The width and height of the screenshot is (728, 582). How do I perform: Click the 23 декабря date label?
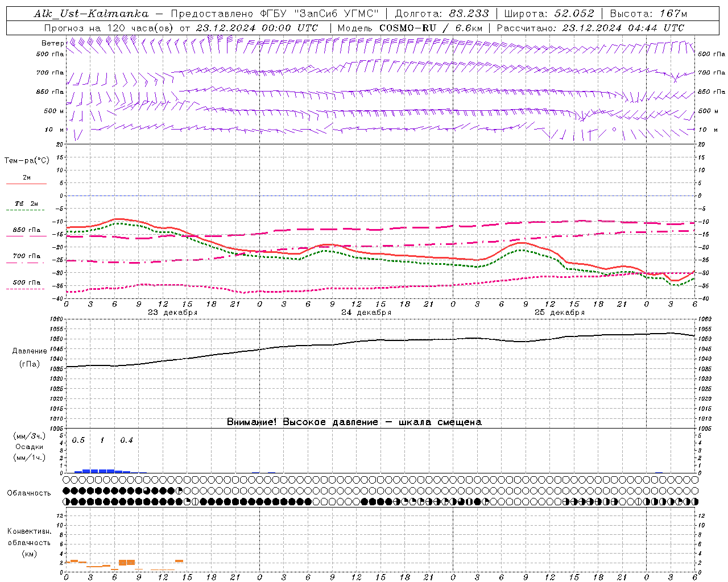173,313
